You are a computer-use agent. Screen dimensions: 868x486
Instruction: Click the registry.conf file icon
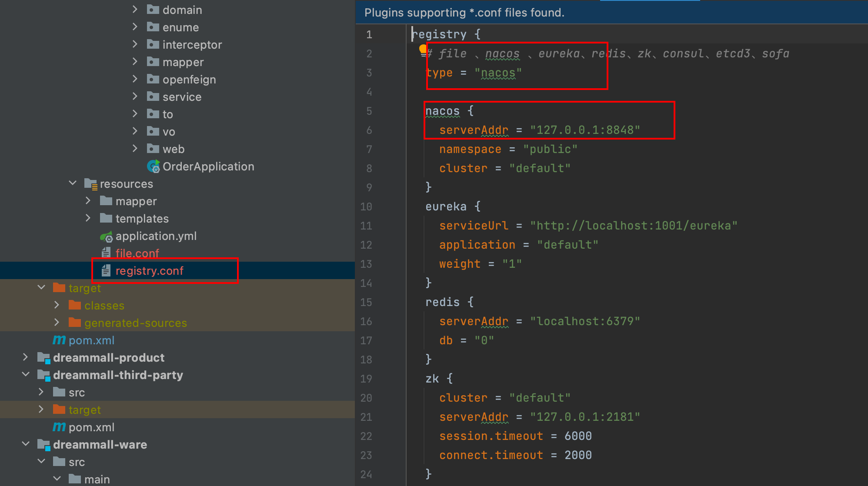tap(106, 271)
